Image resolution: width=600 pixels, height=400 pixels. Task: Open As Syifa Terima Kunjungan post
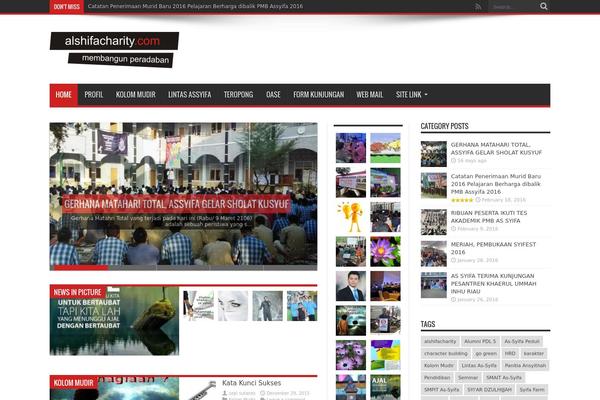tap(493, 284)
